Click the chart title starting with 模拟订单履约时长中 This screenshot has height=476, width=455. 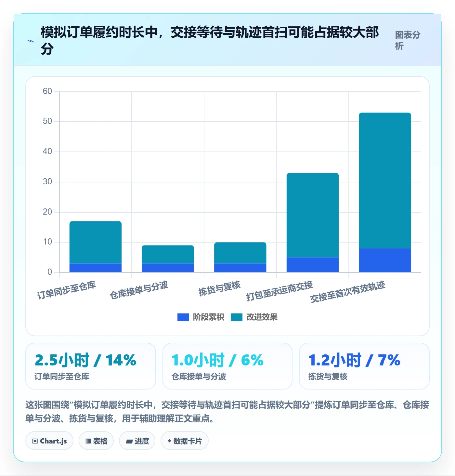210,40
